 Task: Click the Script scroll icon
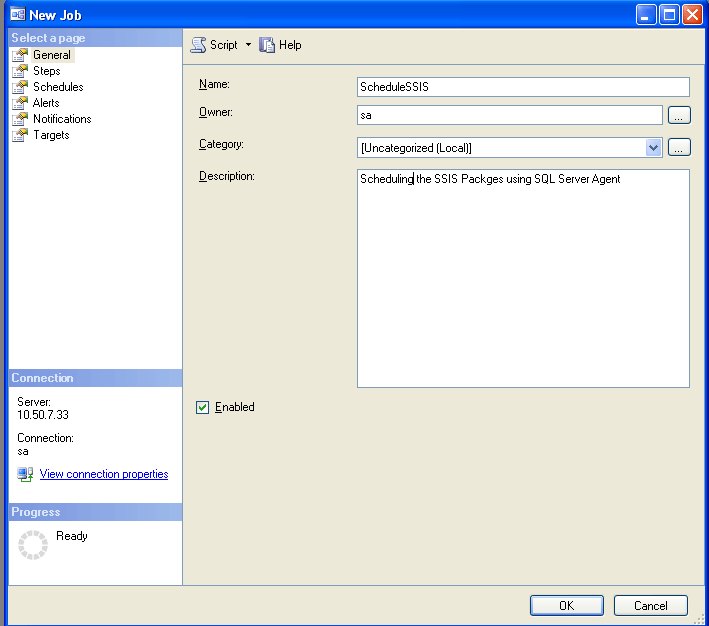(198, 45)
